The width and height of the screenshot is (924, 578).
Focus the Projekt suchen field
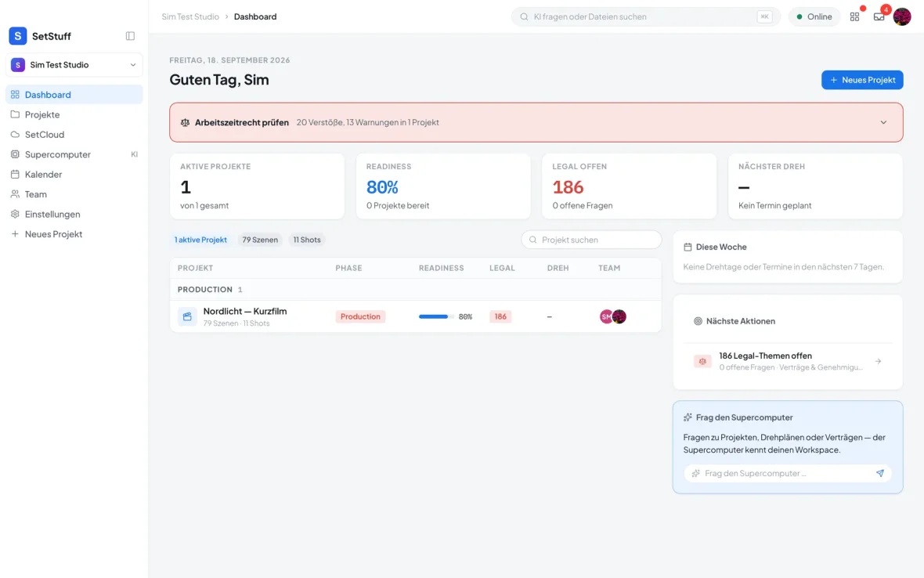pyautogui.click(x=591, y=240)
